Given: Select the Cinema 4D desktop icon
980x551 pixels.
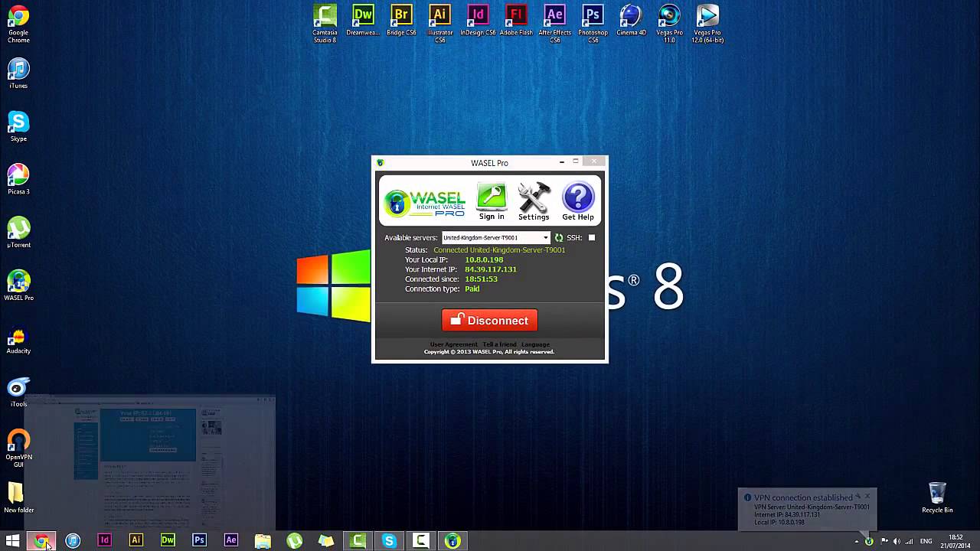Looking at the screenshot, I should tap(631, 21).
